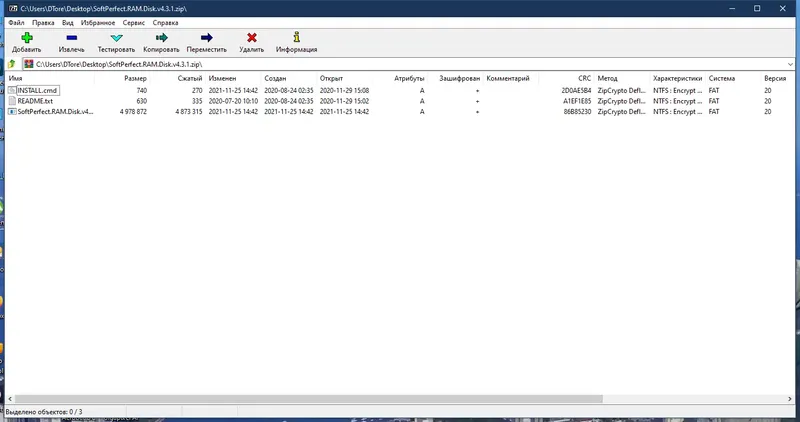Viewport: 800px width, 422px height.
Task: Open the Сервис menu
Action: (134, 23)
